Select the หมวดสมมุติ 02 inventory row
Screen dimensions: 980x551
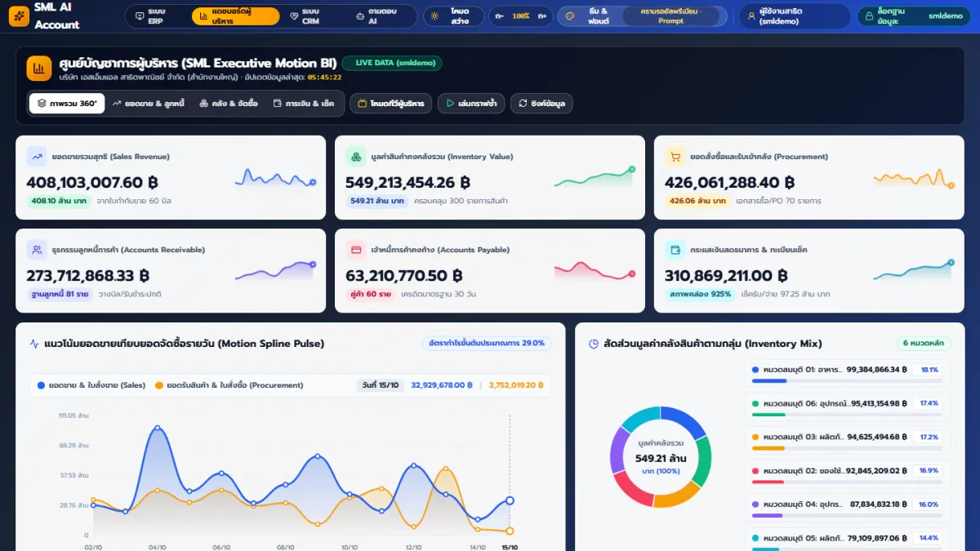point(848,474)
